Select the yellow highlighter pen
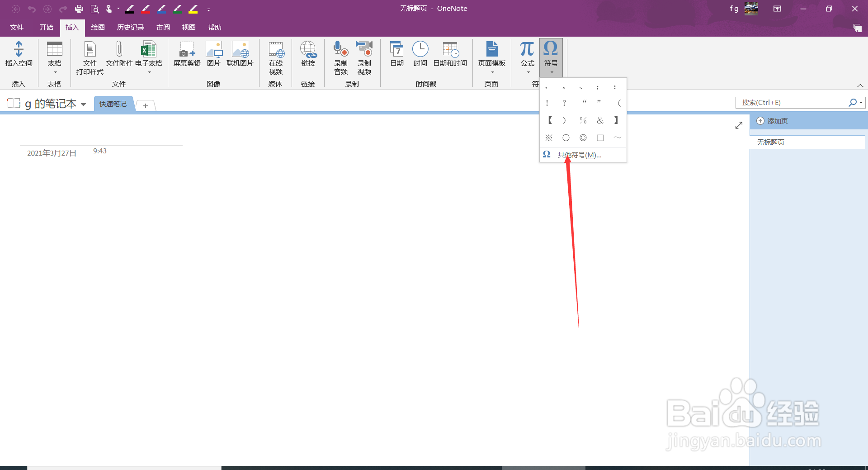 tap(193, 9)
